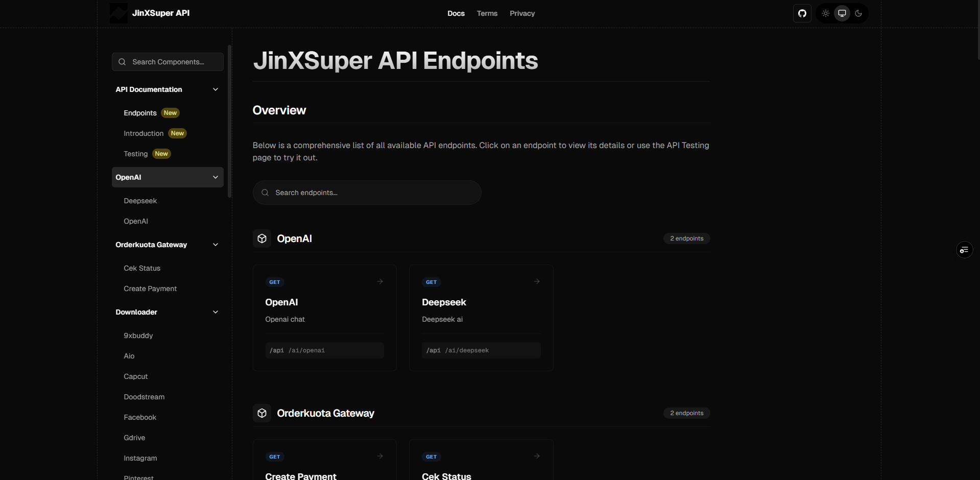Open the Terms page in navbar
980x480 pixels.
pyautogui.click(x=487, y=13)
